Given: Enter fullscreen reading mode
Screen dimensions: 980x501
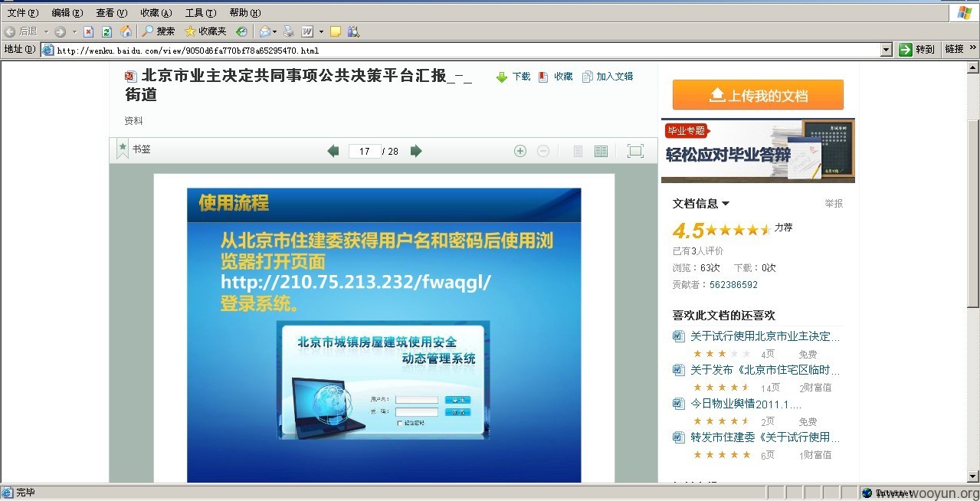Looking at the screenshot, I should (x=635, y=151).
